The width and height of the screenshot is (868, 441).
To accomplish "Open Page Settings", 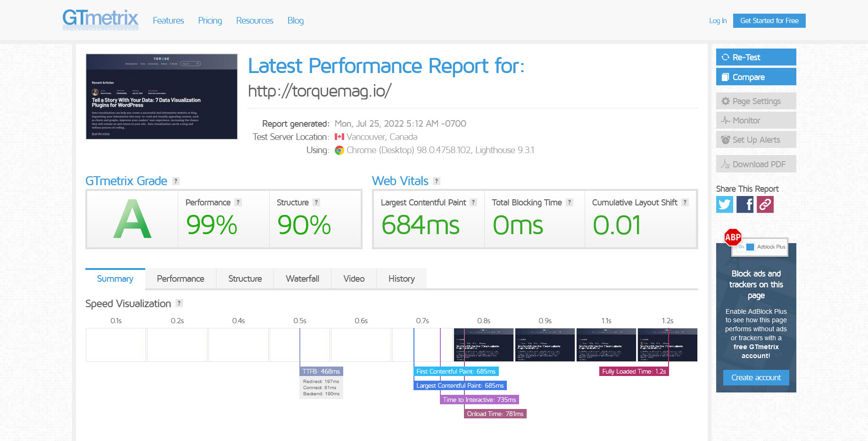I will [x=756, y=101].
